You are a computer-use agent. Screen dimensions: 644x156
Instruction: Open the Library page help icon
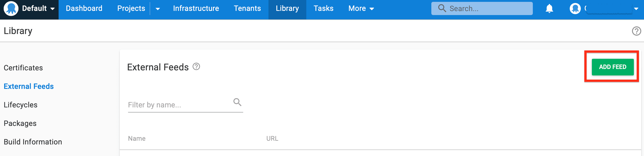pos(636,31)
